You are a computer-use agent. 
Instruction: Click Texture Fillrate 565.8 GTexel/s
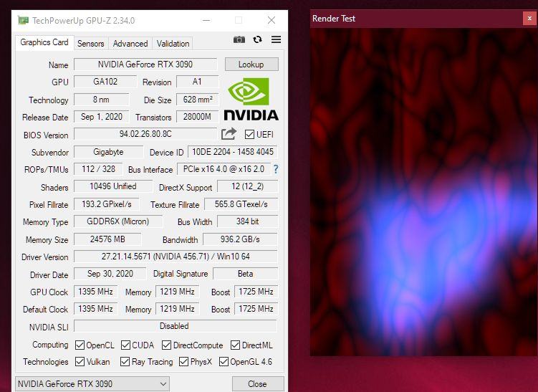coord(241,204)
